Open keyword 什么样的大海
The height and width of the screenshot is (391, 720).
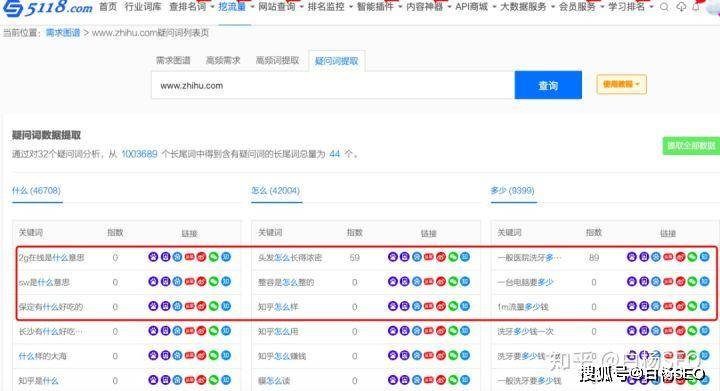(42, 356)
